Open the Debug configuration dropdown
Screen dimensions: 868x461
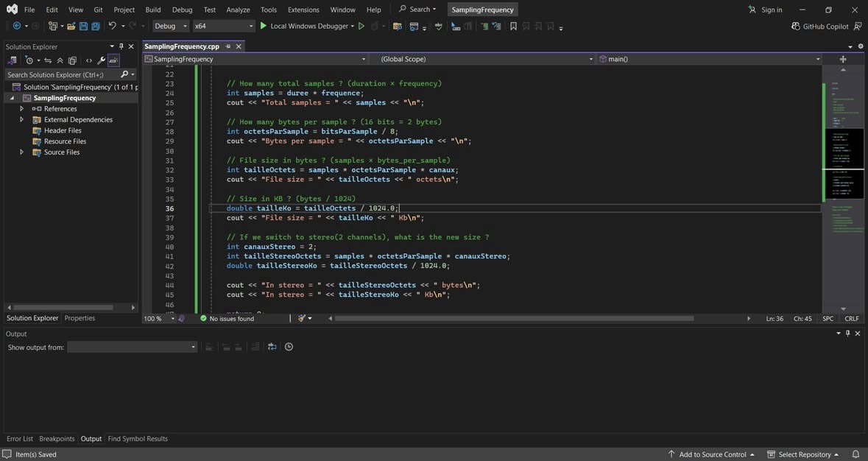point(171,26)
